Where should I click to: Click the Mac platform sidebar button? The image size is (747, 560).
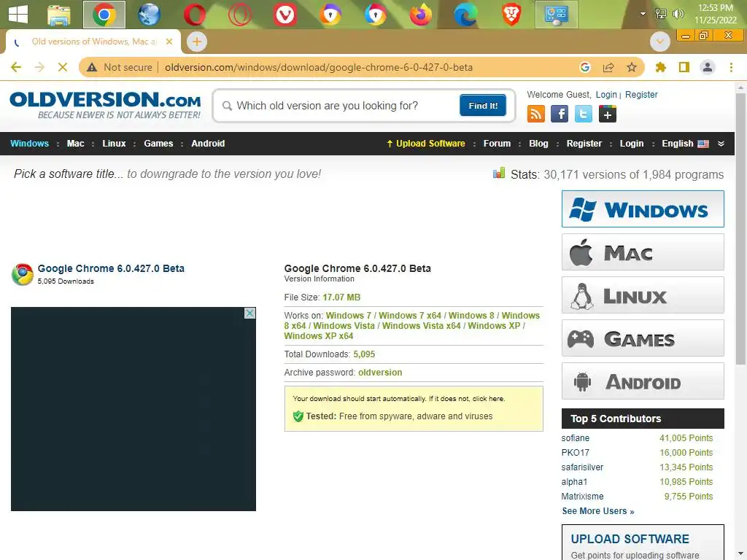click(x=643, y=252)
